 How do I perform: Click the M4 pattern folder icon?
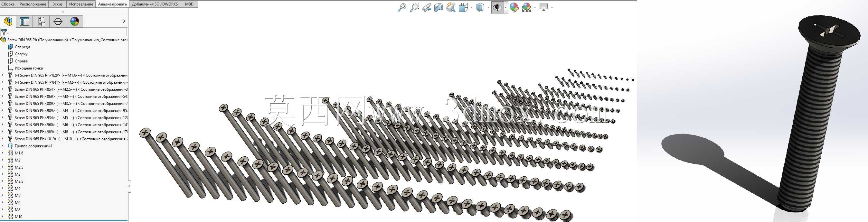(x=10, y=188)
